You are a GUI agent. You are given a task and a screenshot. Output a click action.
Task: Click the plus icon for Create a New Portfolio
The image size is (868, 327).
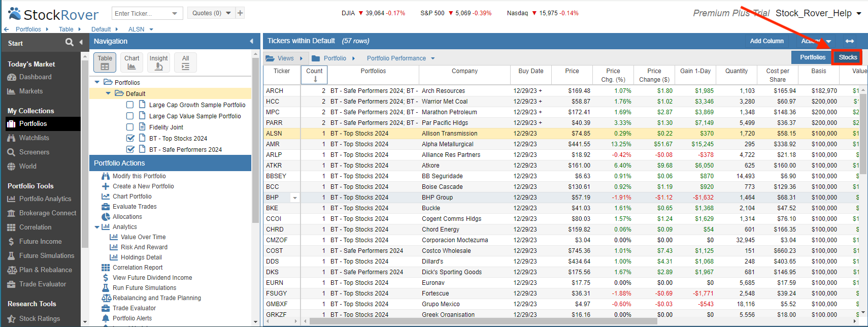click(x=106, y=186)
